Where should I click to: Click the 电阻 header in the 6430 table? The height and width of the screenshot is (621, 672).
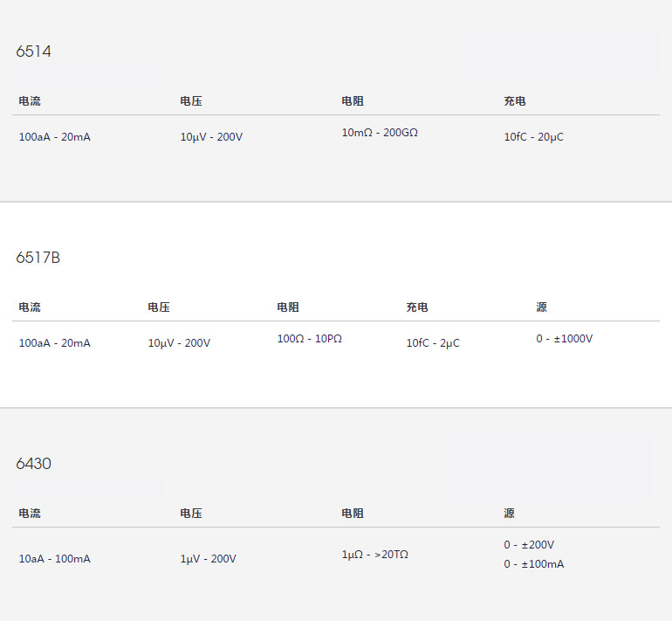tap(353, 514)
